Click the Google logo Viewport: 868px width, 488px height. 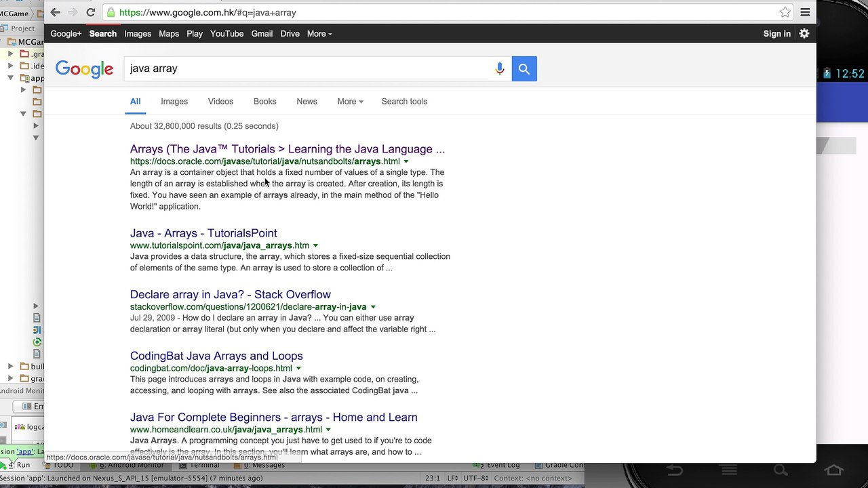[x=84, y=69]
